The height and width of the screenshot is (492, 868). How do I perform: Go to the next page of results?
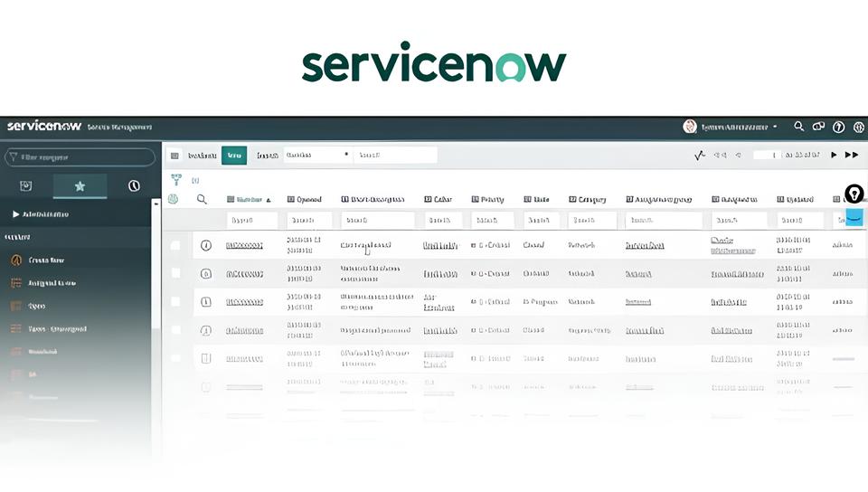(834, 155)
